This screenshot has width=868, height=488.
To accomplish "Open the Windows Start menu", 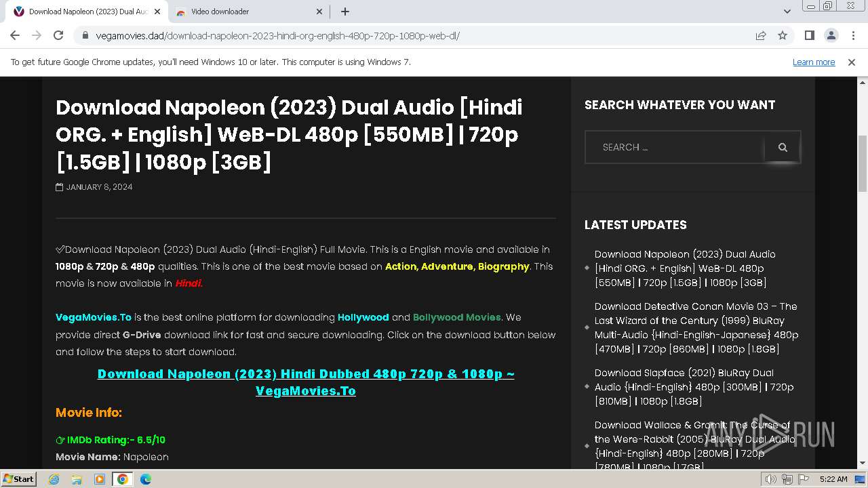I will pyautogui.click(x=18, y=479).
